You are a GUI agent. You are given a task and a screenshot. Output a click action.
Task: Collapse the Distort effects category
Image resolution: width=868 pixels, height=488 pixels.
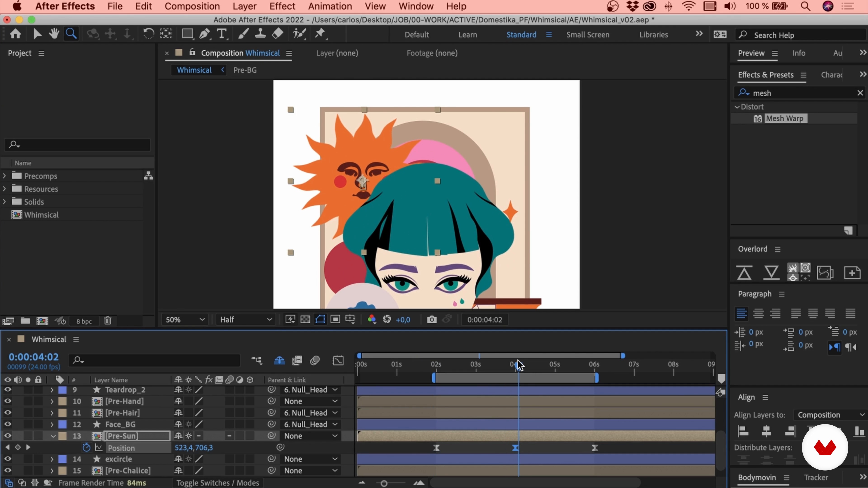(737, 107)
